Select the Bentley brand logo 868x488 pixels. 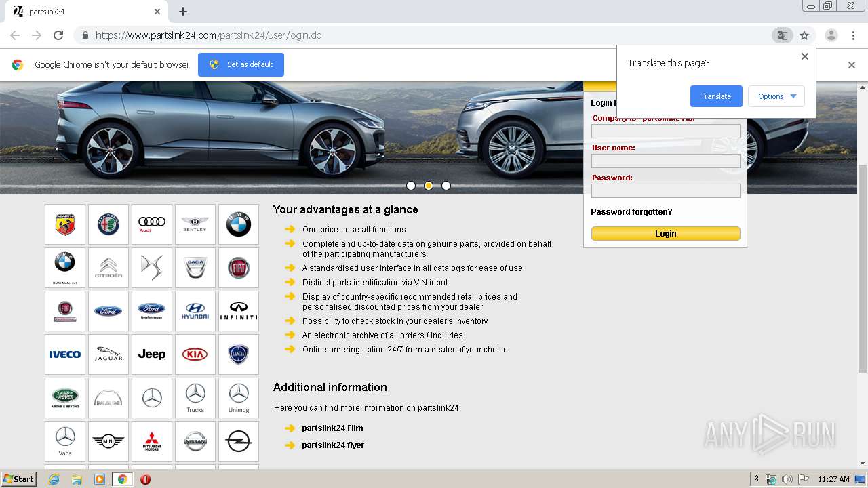195,224
